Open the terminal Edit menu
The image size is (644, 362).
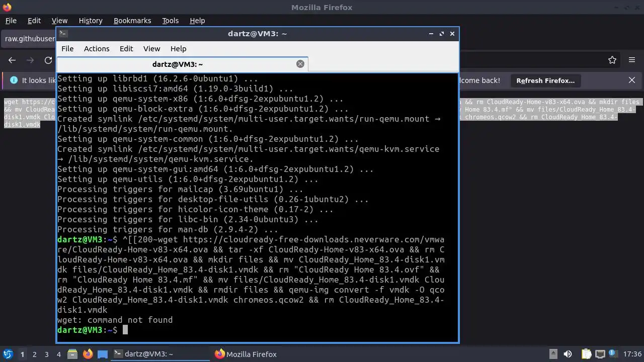(x=126, y=49)
